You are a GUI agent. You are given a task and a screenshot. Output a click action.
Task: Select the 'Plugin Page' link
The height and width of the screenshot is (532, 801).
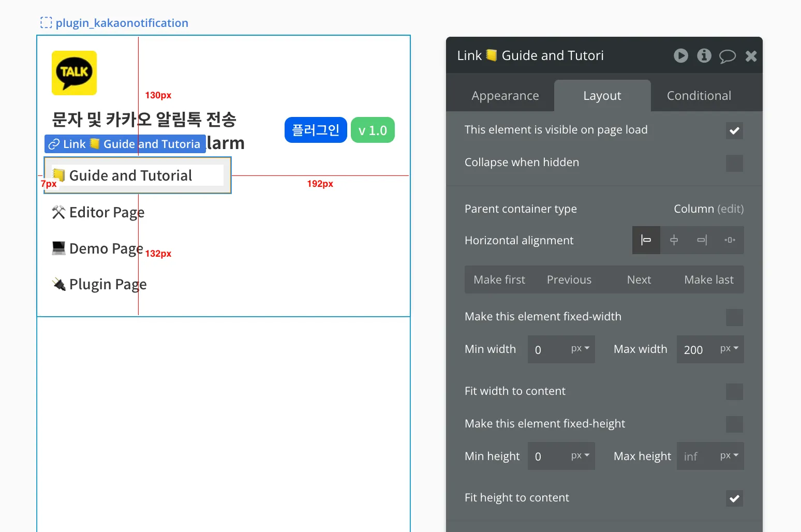point(99,284)
